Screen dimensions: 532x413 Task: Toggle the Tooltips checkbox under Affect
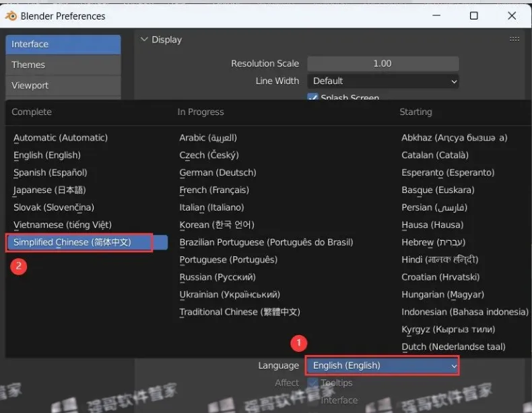point(312,383)
